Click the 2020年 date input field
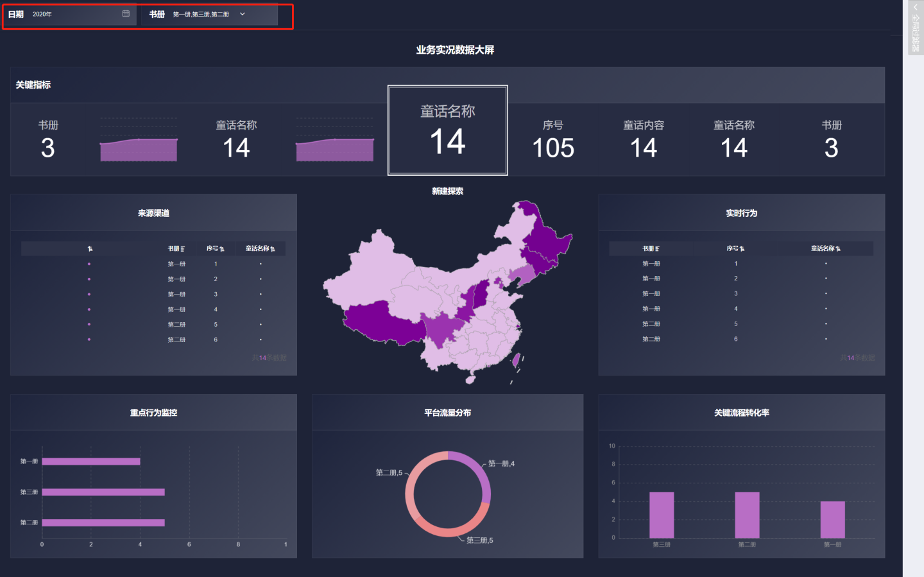This screenshot has width=924, height=577. pos(71,14)
